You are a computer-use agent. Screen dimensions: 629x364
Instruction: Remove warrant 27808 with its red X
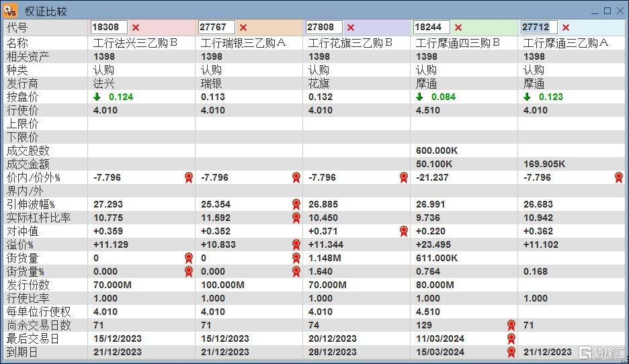tap(351, 28)
